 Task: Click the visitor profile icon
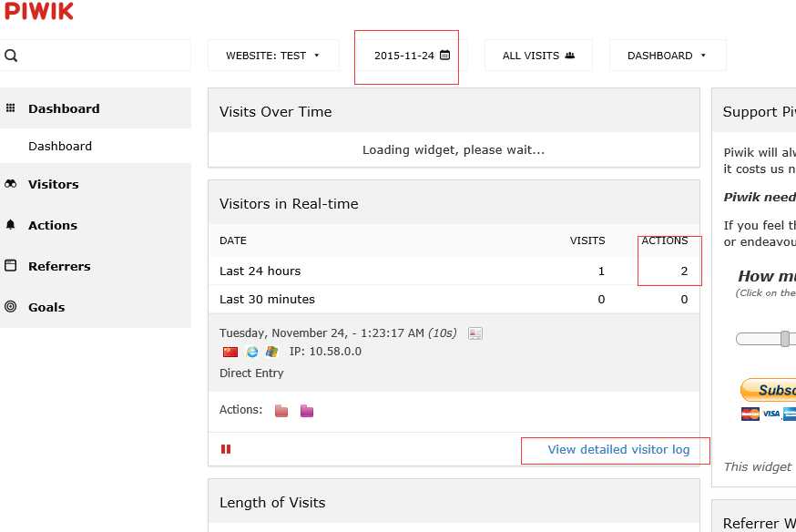[x=475, y=333]
